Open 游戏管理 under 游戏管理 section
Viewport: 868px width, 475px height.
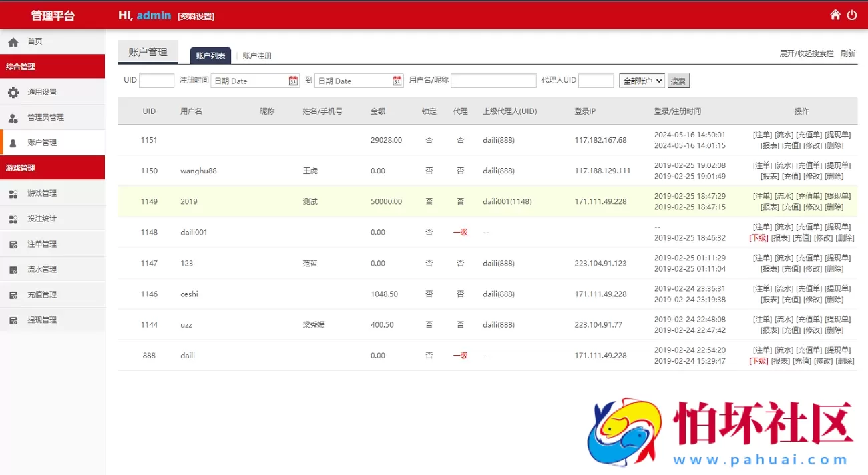click(x=37, y=193)
